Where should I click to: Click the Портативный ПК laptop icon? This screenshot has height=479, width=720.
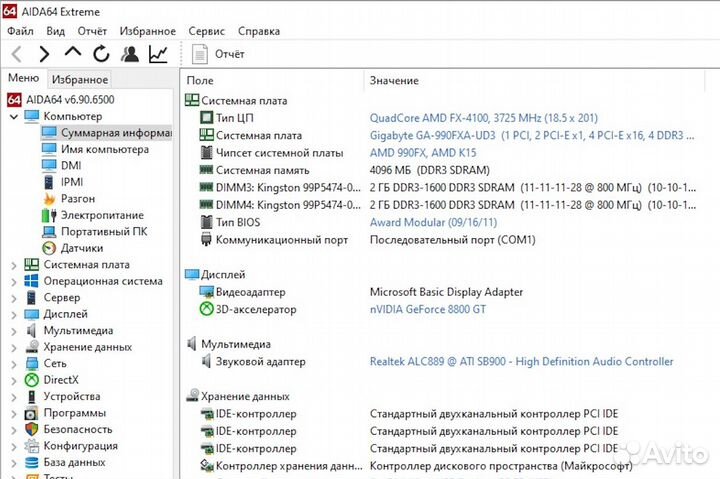click(49, 231)
